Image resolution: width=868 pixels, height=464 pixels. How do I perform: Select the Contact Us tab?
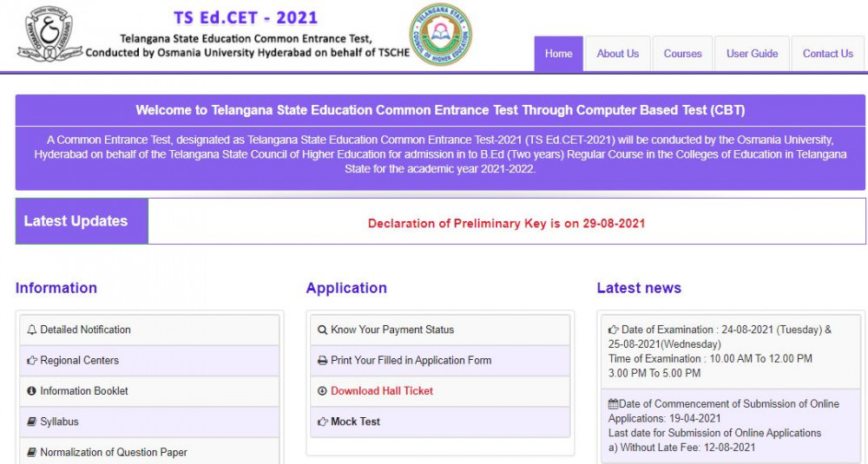pyautogui.click(x=827, y=54)
